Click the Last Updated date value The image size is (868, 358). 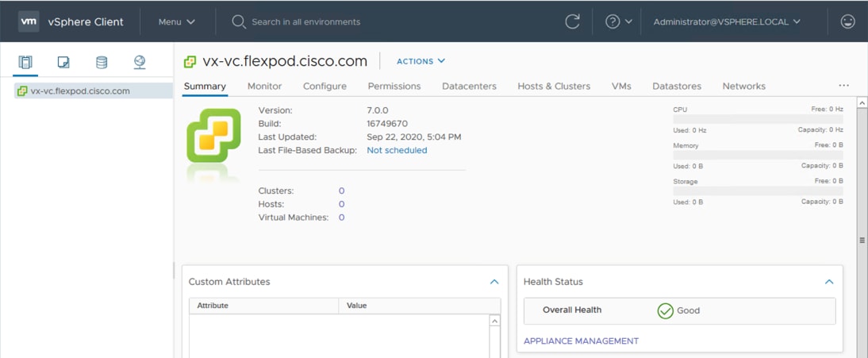tap(414, 137)
